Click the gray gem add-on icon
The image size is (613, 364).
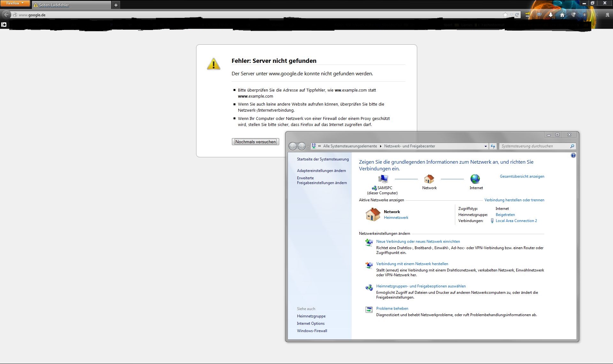pos(573,15)
